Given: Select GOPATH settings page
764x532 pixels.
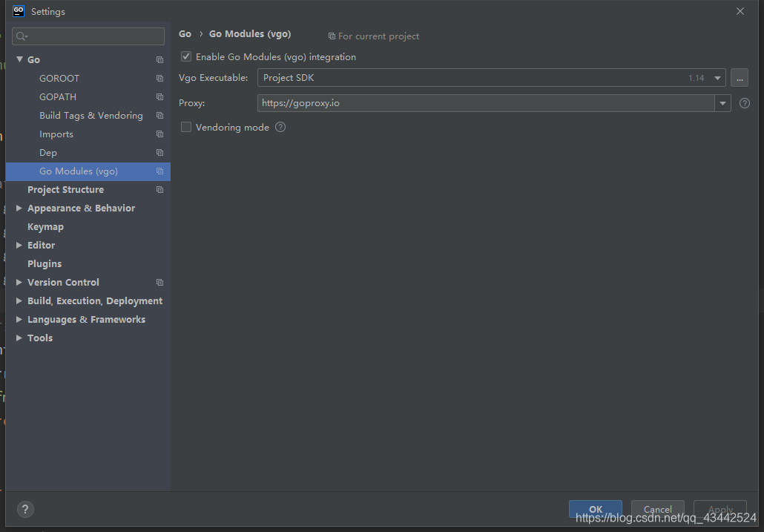Looking at the screenshot, I should [x=58, y=97].
